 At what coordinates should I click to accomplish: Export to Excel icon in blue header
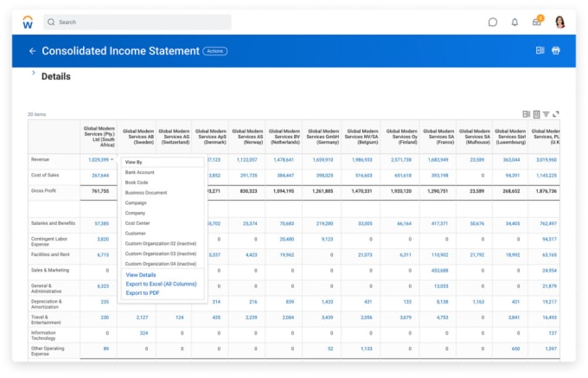tap(540, 50)
